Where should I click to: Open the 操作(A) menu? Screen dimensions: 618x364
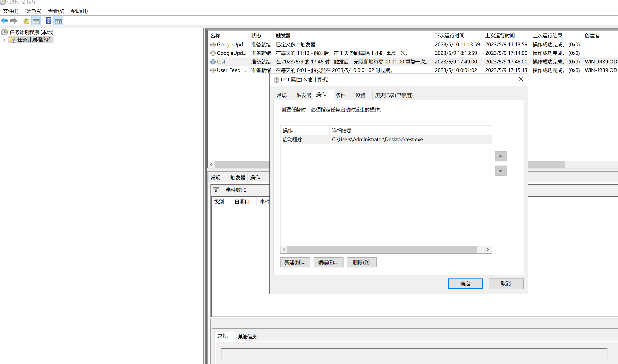coord(33,11)
